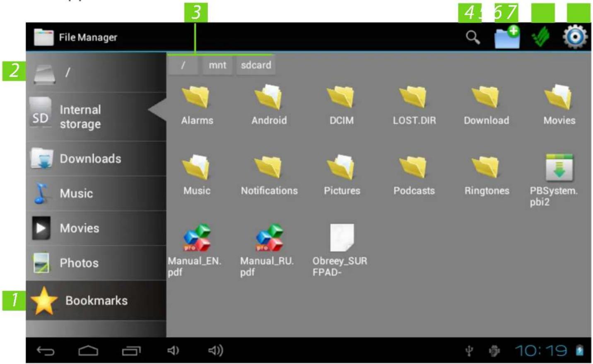The image size is (593, 364).
Task: Click the '/' breadcrumb path segment
Action: tap(183, 65)
